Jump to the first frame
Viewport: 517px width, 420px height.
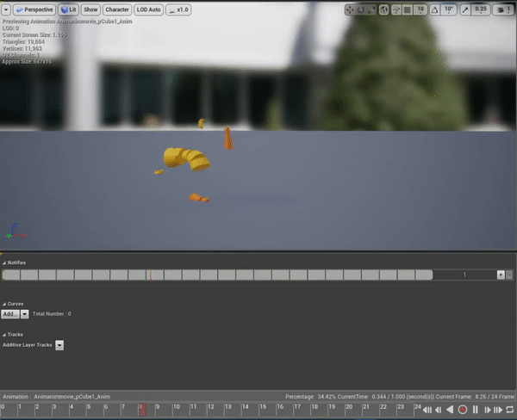pyautogui.click(x=427, y=410)
